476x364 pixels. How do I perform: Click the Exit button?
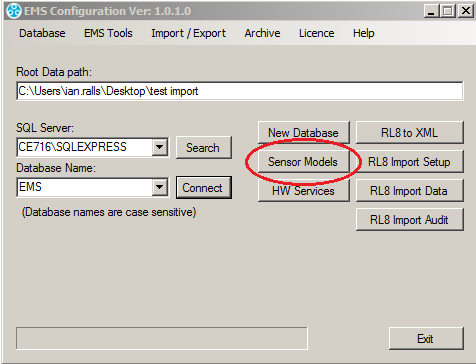pos(426,339)
